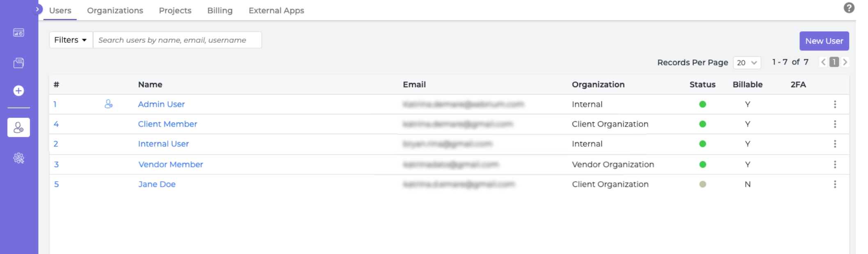The height and width of the screenshot is (254, 868).
Task: Click the admin badge icon beside Admin User
Action: pyautogui.click(x=108, y=104)
